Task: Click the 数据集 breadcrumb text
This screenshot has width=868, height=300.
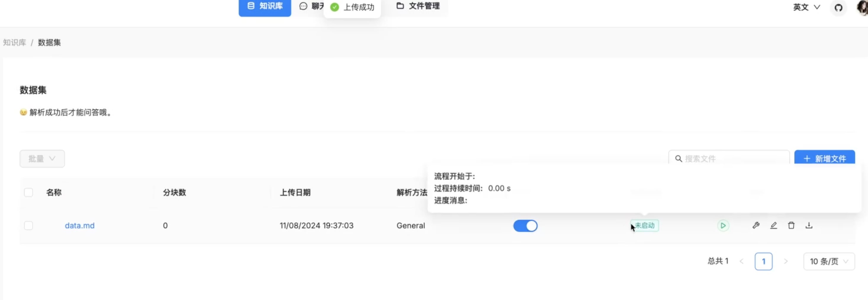Action: click(49, 42)
